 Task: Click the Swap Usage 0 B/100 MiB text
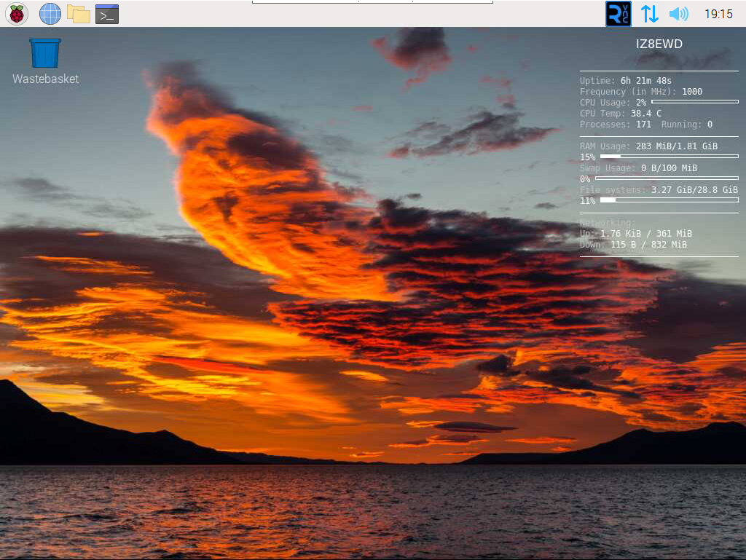638,167
